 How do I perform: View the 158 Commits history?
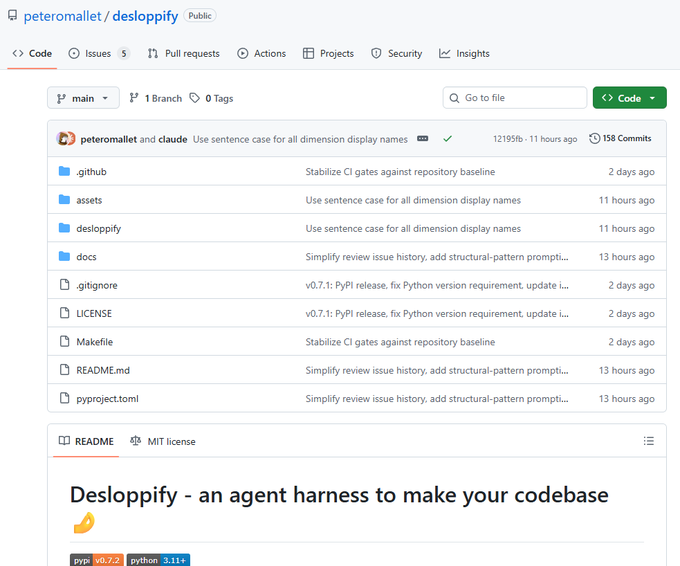pos(620,138)
